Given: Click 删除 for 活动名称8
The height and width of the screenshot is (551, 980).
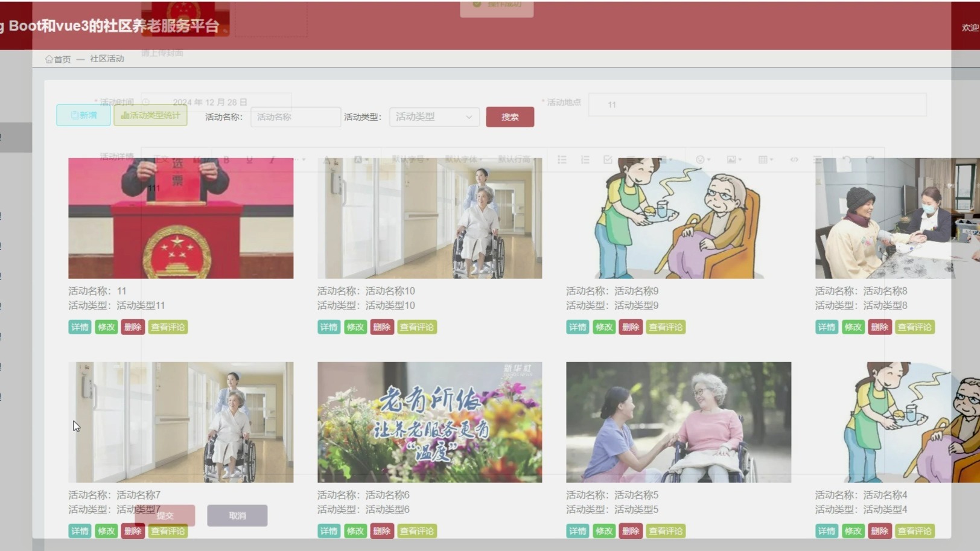Looking at the screenshot, I should pyautogui.click(x=880, y=327).
